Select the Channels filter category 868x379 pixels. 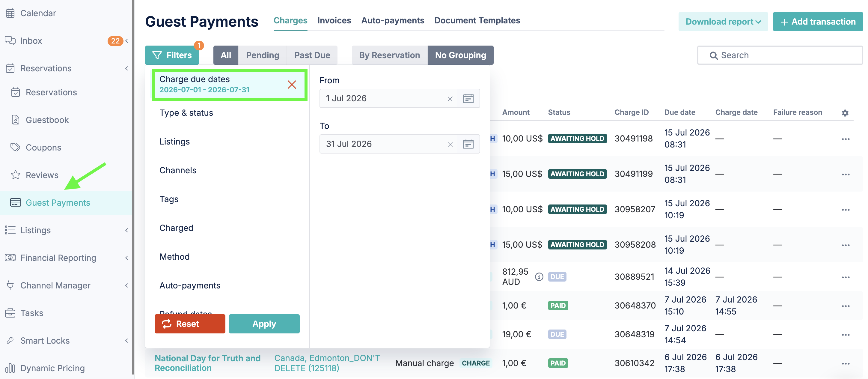[x=177, y=170]
